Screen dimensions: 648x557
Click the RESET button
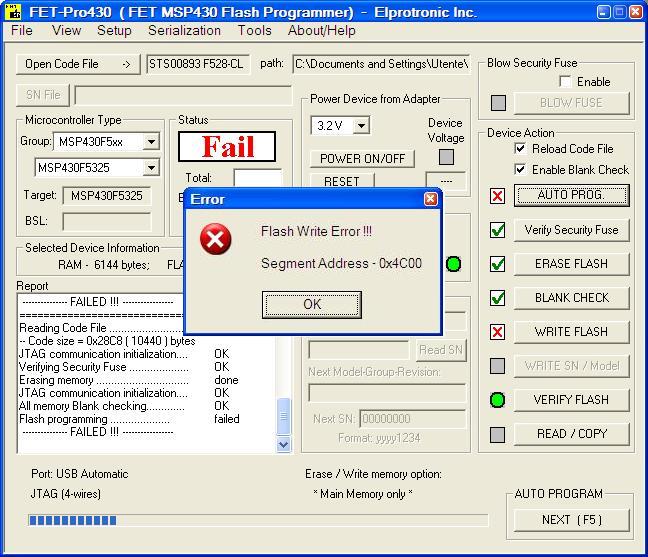pos(342,181)
